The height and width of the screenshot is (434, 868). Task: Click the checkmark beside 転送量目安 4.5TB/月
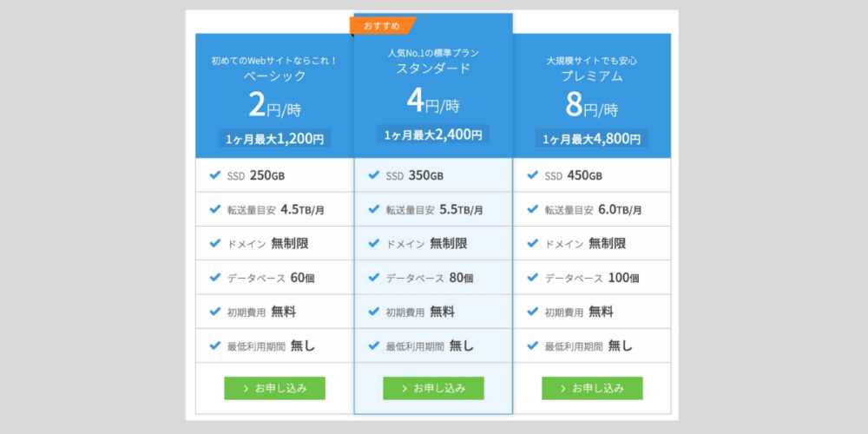[x=215, y=209]
